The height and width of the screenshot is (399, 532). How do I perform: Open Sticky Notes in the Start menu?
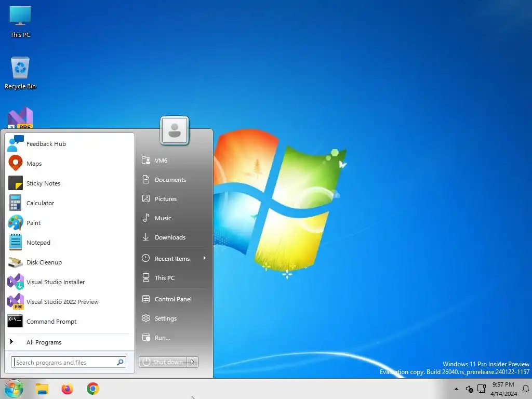(69, 183)
